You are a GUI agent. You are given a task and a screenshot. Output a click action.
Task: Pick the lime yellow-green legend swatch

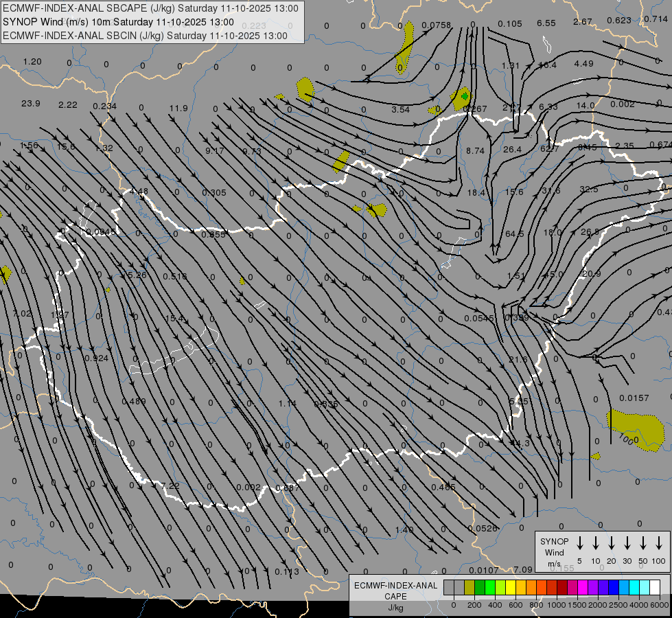coord(500,587)
